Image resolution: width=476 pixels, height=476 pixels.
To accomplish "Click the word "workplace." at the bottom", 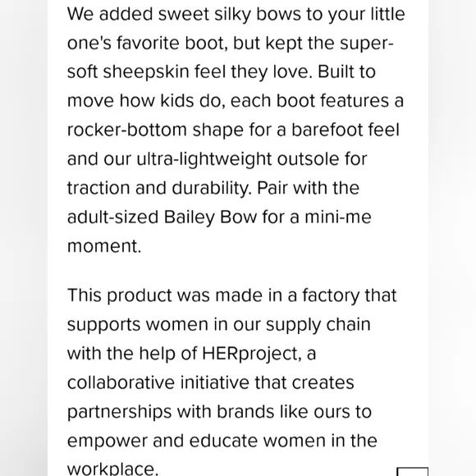I will (112, 469).
